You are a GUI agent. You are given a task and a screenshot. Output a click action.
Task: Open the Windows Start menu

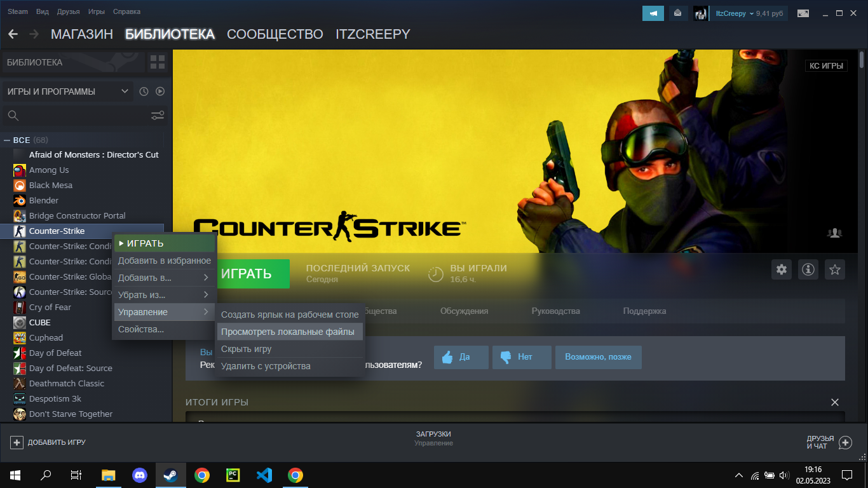[x=15, y=475]
